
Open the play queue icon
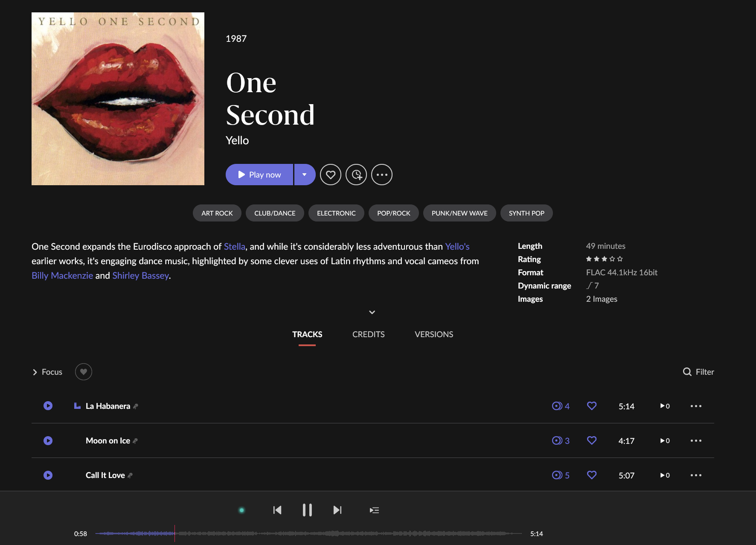tap(374, 510)
